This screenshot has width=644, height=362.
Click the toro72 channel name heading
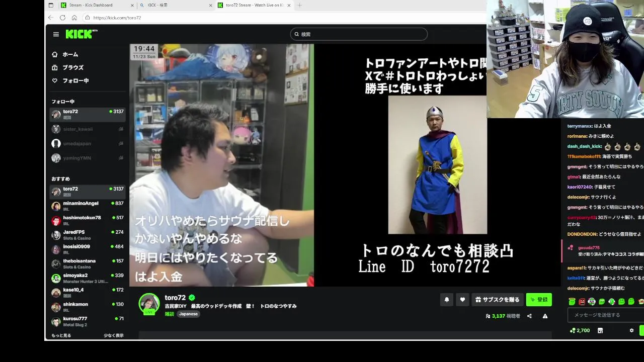click(175, 298)
